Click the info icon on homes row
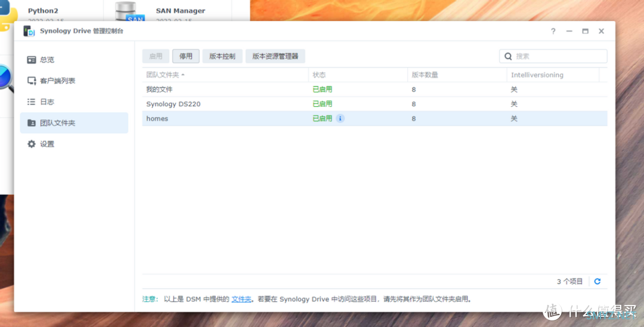 (340, 118)
